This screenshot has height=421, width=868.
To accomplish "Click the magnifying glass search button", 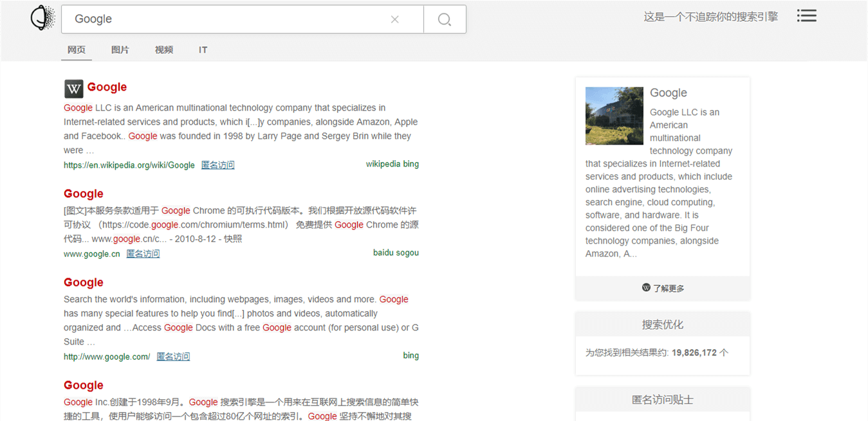I will (445, 19).
